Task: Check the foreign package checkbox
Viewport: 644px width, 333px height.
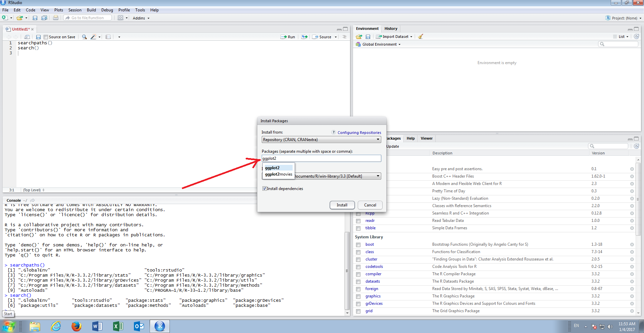Action: point(358,289)
